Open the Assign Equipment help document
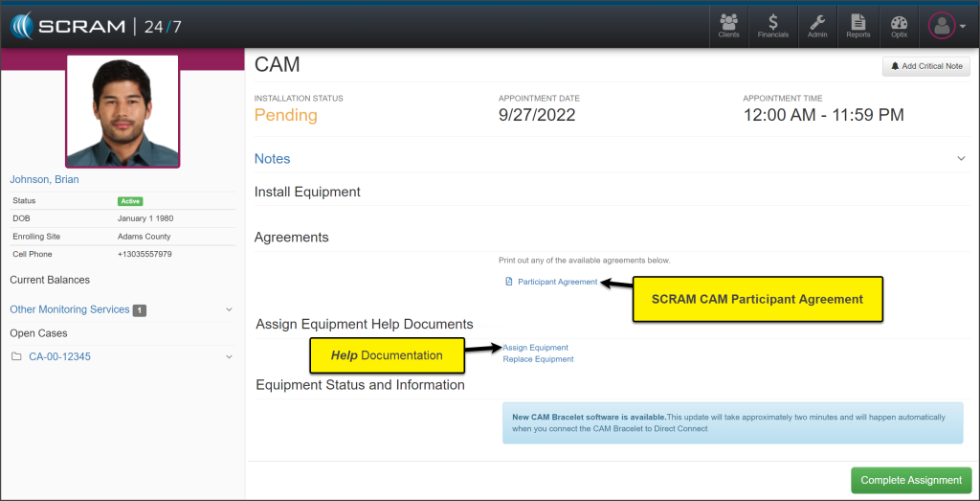 tap(536, 348)
